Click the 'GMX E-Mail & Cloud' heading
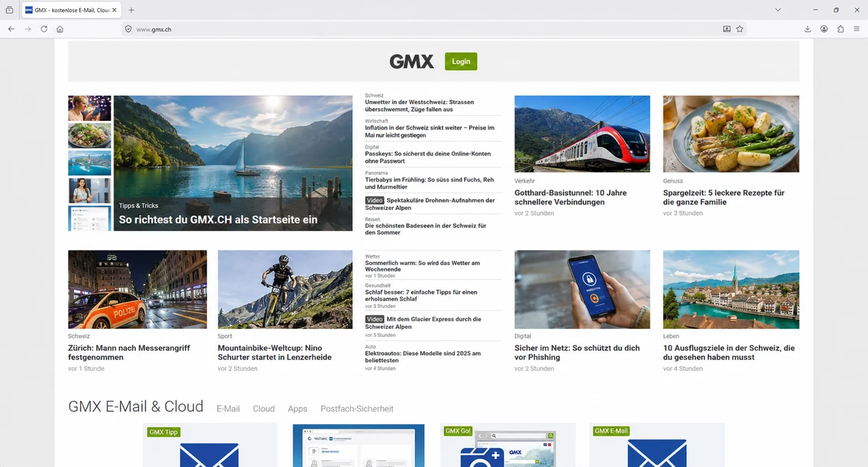Image resolution: width=868 pixels, height=467 pixels. point(136,407)
